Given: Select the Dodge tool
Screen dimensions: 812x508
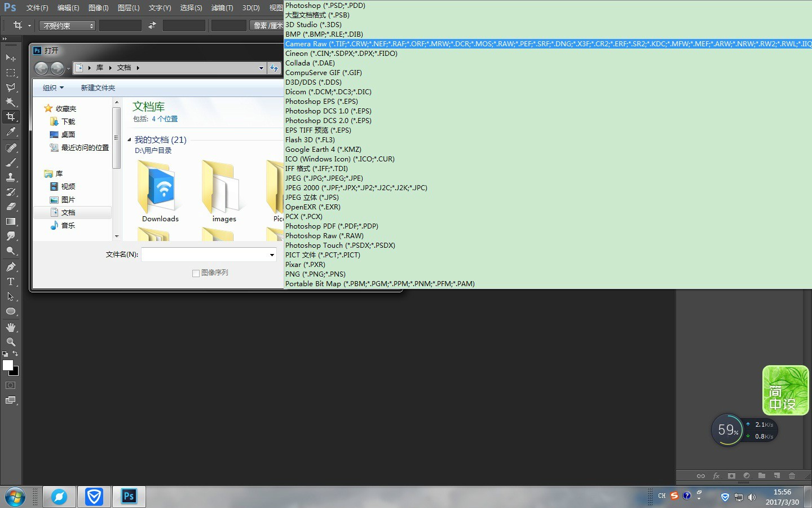Looking at the screenshot, I should 11,251.
